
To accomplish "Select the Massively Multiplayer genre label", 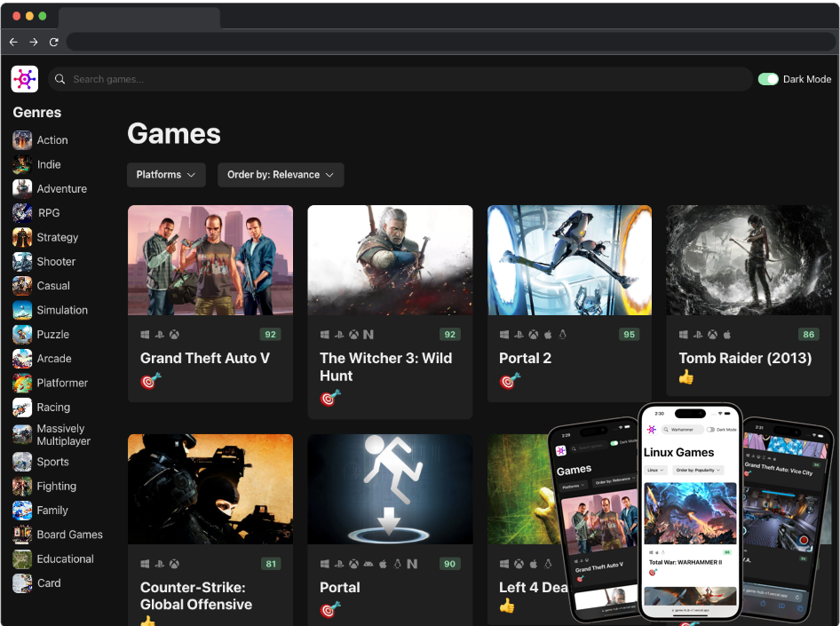I will (x=63, y=435).
